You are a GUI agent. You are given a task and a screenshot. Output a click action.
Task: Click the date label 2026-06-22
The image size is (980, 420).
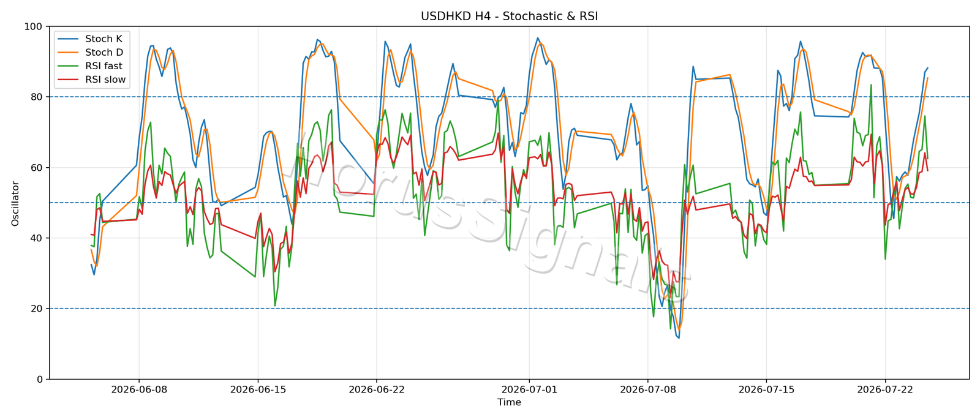(376, 389)
